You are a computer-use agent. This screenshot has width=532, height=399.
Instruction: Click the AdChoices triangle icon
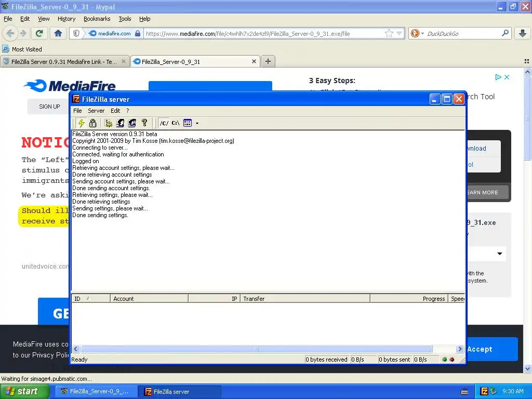click(x=498, y=77)
